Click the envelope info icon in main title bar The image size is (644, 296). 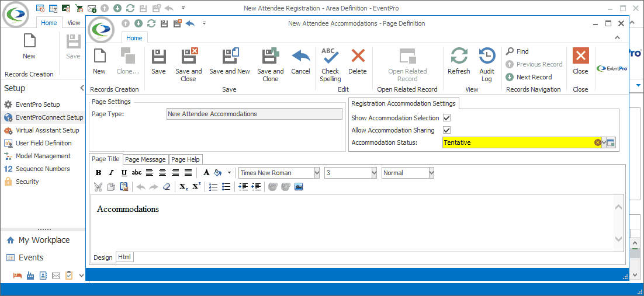(92, 8)
